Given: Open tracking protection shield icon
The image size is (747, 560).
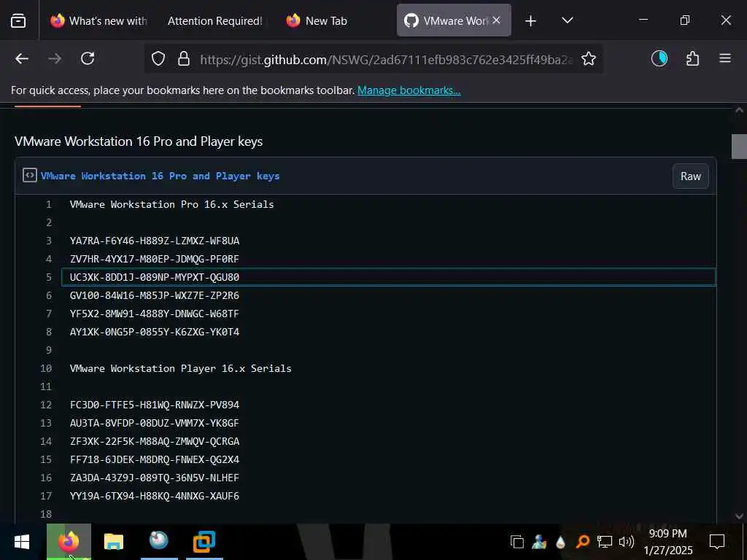Looking at the screenshot, I should pyautogui.click(x=158, y=58).
